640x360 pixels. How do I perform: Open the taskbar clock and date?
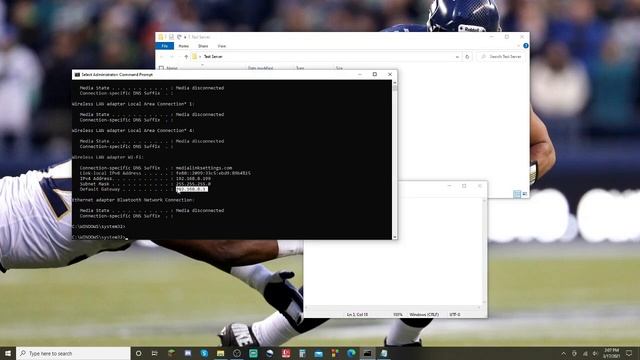click(x=611, y=353)
